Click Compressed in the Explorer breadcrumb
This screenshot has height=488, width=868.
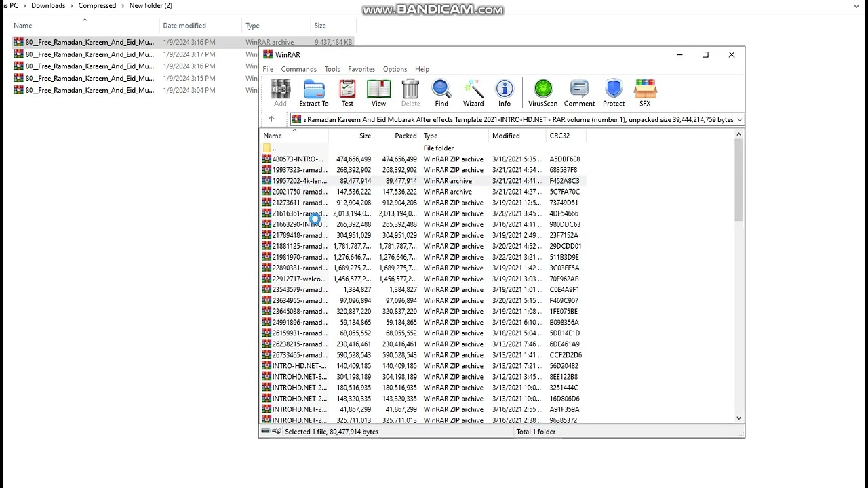[x=97, y=5]
